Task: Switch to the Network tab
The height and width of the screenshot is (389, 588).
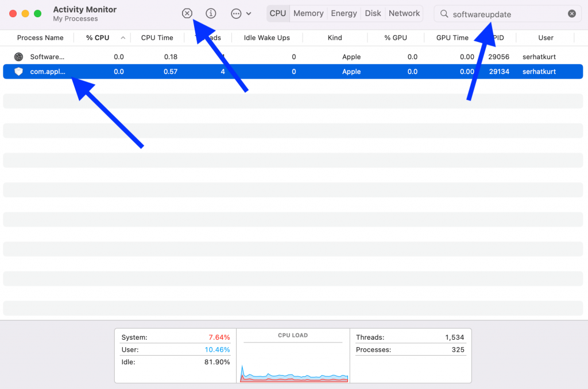Action: tap(404, 14)
